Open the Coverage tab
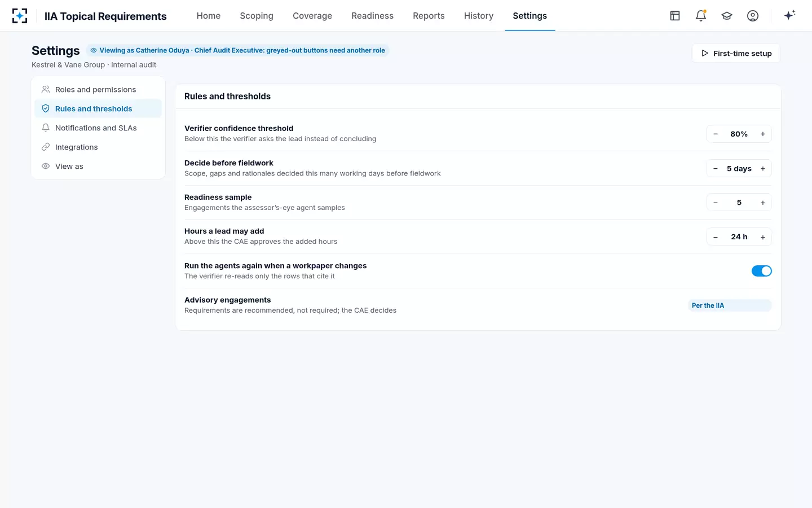The height and width of the screenshot is (508, 812). point(312,16)
